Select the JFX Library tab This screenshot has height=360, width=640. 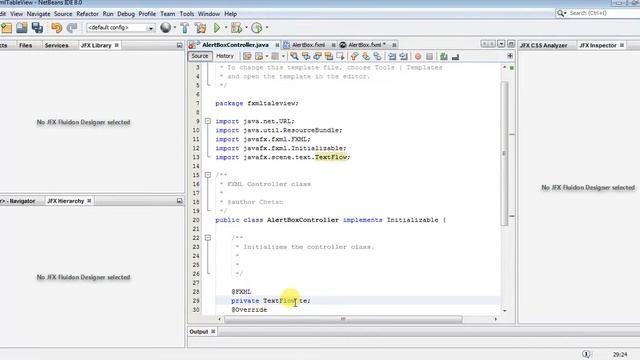(x=96, y=45)
